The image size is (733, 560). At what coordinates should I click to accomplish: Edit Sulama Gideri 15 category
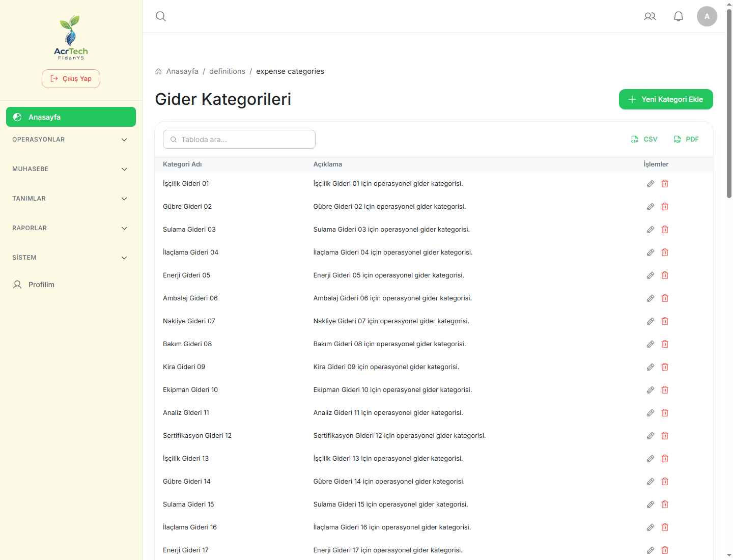651,505
